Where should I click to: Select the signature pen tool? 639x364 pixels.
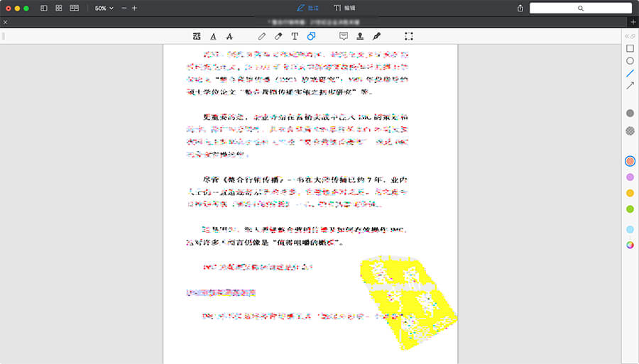[376, 36]
